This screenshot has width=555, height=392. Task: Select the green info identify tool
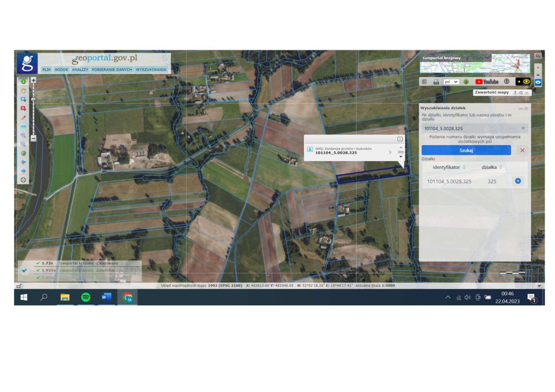[23, 81]
